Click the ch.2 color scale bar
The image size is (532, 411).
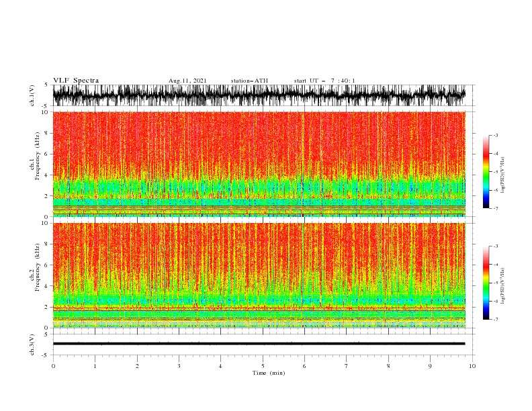486,283
